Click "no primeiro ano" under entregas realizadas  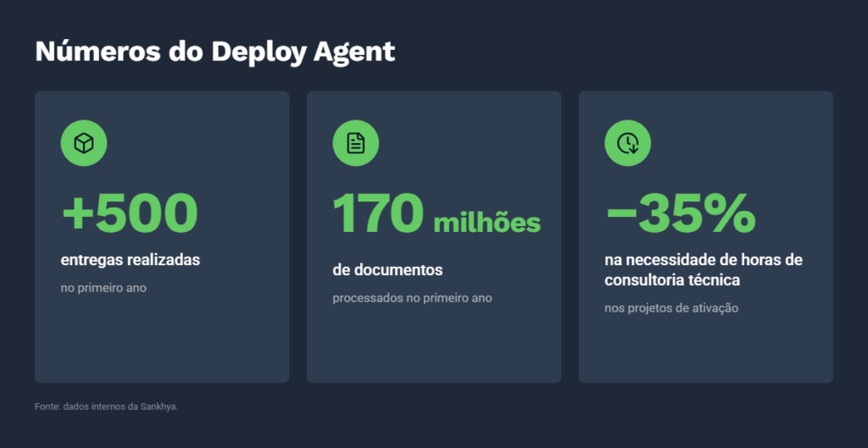pos(103,288)
